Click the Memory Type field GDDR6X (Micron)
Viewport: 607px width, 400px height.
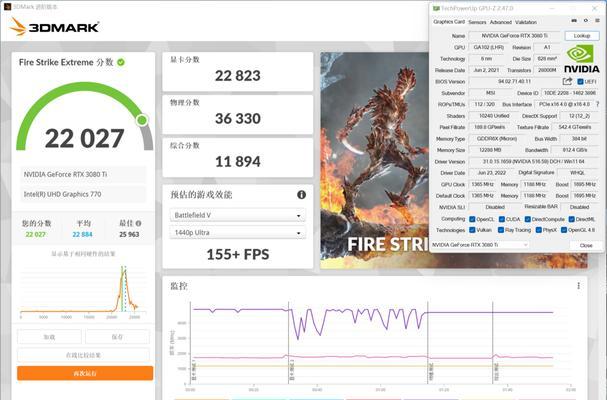[x=496, y=139]
